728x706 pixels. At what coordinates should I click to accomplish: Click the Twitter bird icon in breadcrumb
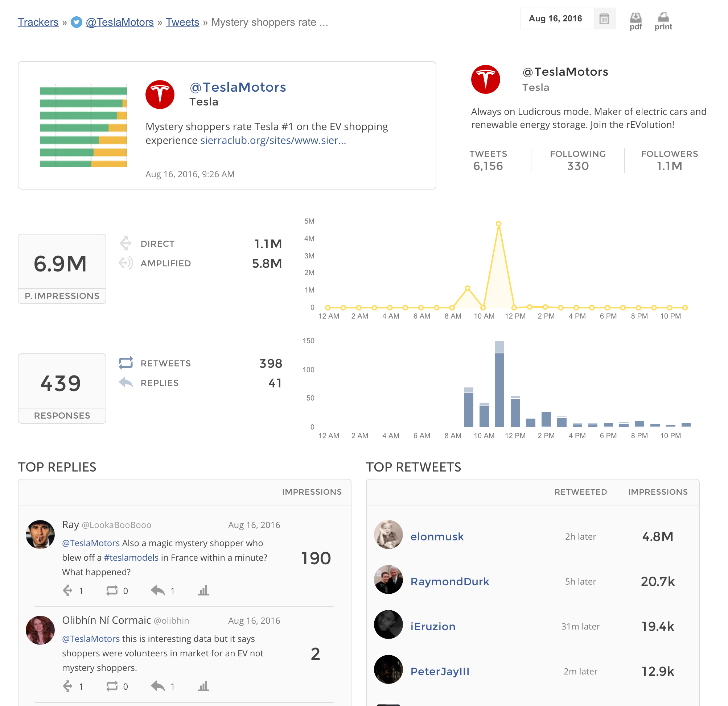77,22
